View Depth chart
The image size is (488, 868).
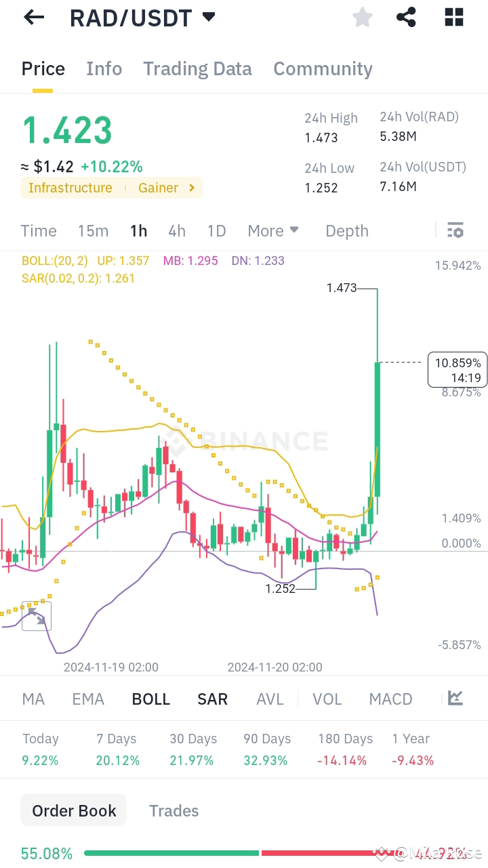pos(346,230)
